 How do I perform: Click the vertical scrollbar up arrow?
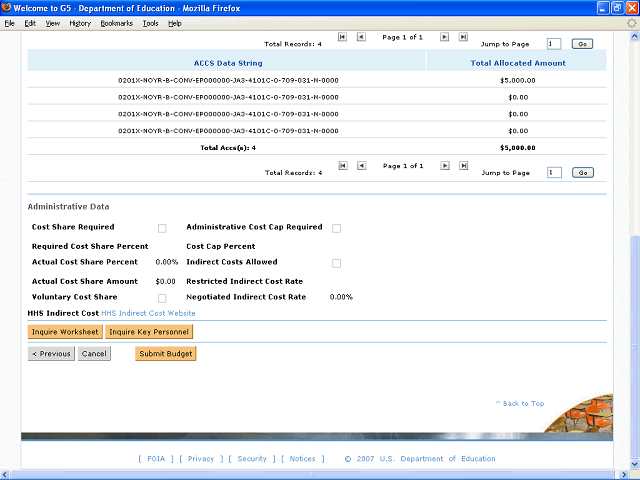coord(635,36)
